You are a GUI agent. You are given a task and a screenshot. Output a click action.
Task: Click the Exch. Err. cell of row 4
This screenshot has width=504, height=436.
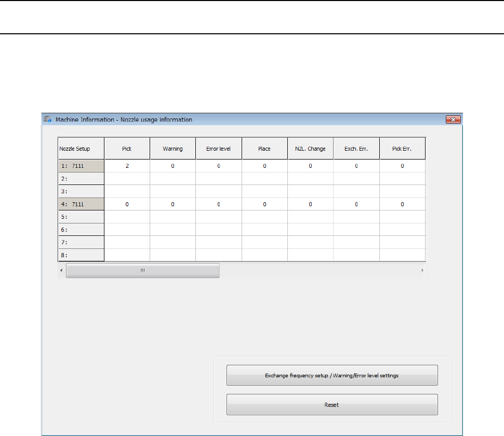point(356,204)
